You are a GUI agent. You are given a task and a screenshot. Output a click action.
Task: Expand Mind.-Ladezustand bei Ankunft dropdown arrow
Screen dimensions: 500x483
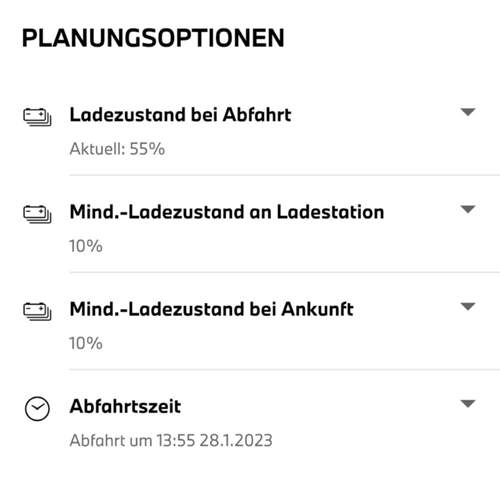468,306
